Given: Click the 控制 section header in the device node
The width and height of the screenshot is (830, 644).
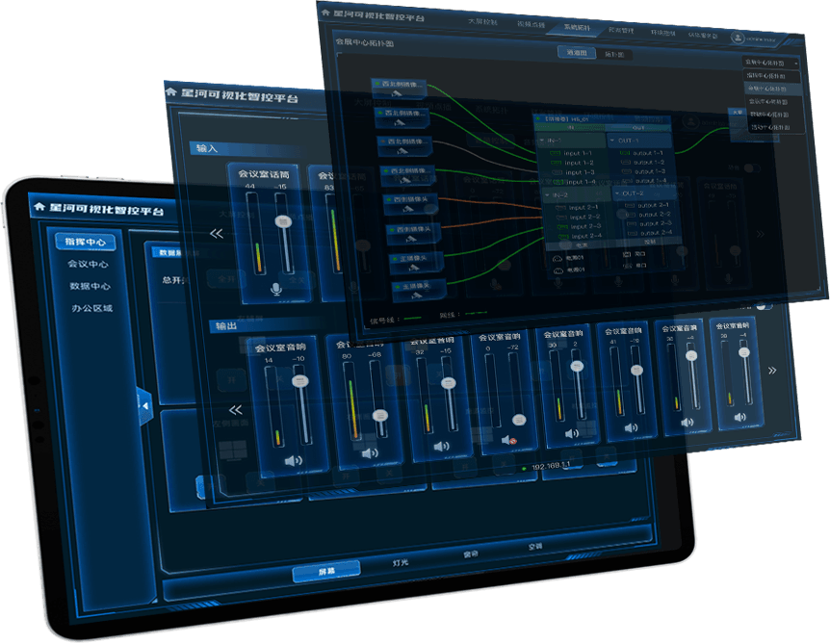Looking at the screenshot, I should pyautogui.click(x=650, y=242).
